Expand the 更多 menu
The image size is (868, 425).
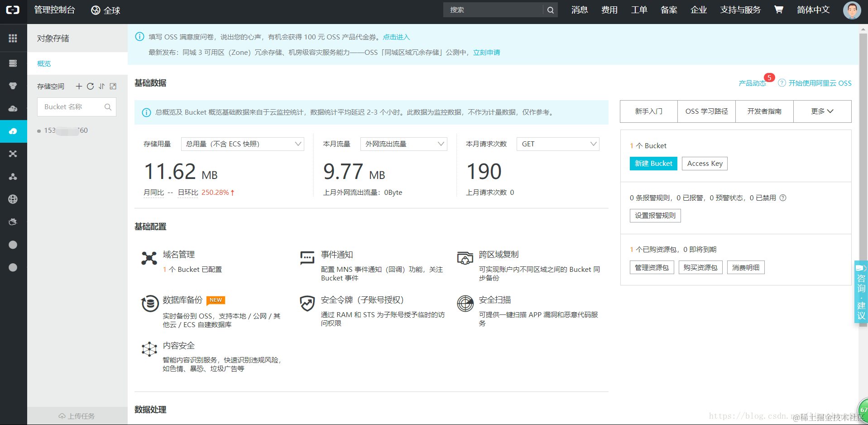pos(822,111)
